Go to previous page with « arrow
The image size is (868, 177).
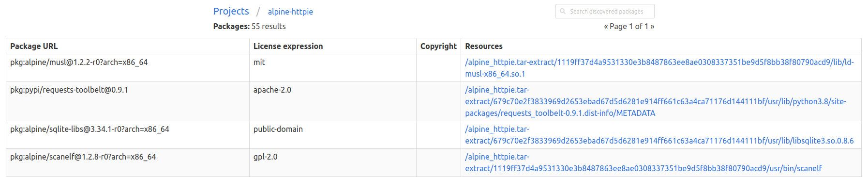606,27
